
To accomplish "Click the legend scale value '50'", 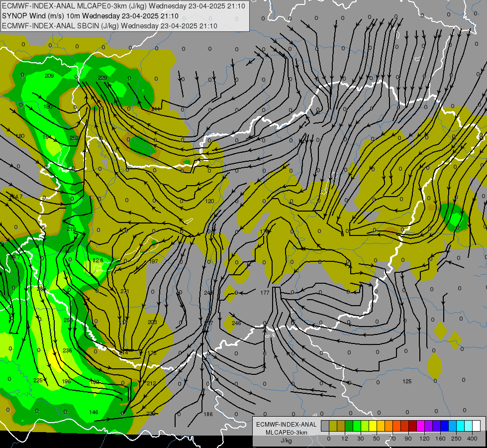I will coord(377,439).
